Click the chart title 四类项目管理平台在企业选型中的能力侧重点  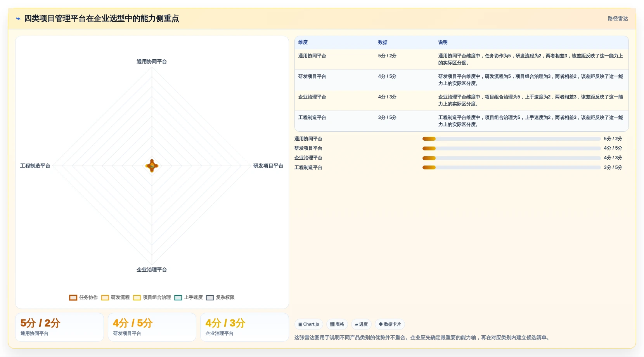pos(102,19)
